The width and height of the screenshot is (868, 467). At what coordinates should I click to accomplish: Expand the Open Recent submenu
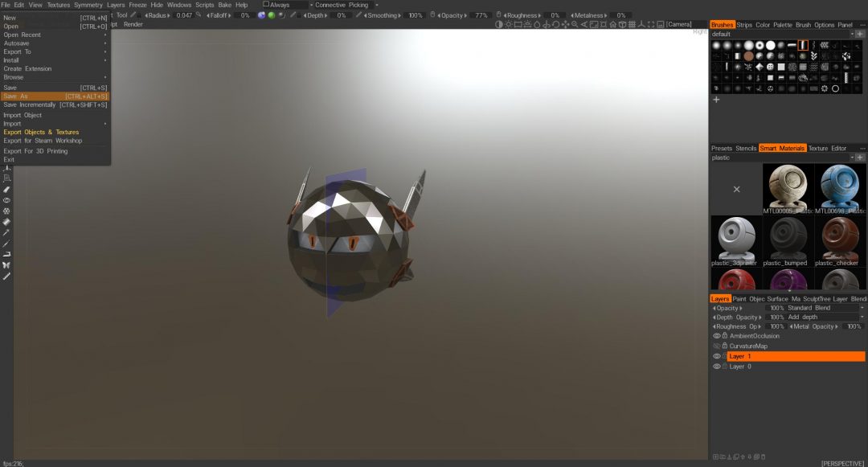55,35
